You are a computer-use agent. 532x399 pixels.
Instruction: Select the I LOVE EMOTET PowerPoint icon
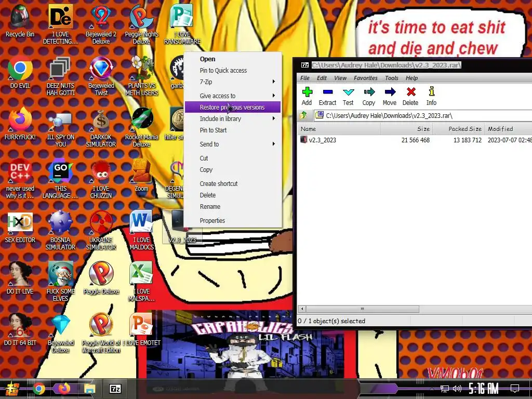point(141,329)
